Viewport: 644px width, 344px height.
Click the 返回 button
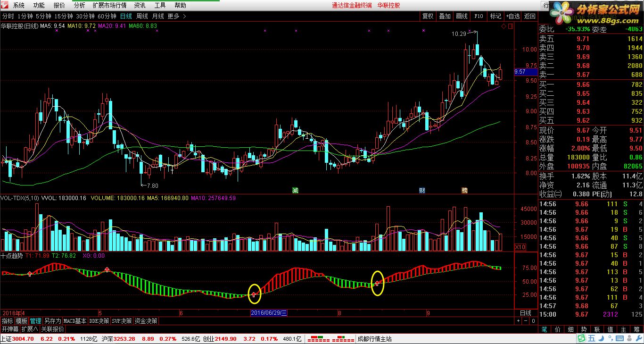point(530,16)
